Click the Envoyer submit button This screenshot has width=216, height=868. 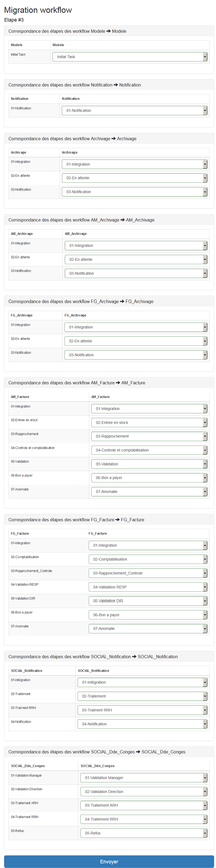pos(109,862)
